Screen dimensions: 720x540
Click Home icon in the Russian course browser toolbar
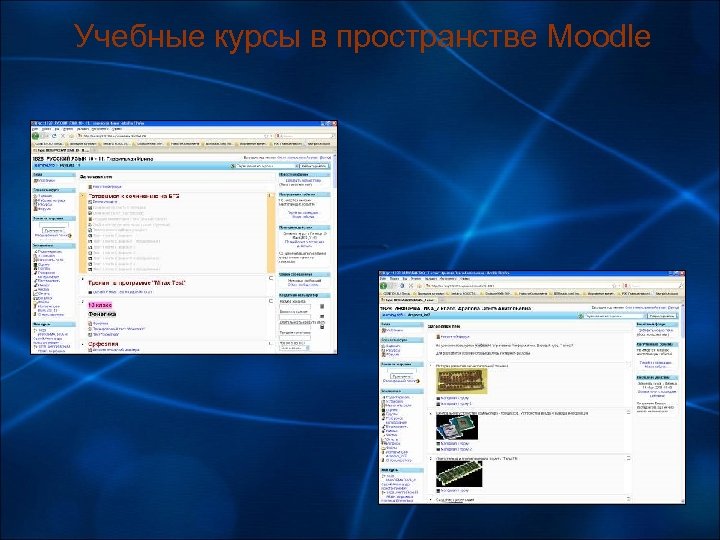tap(71, 136)
